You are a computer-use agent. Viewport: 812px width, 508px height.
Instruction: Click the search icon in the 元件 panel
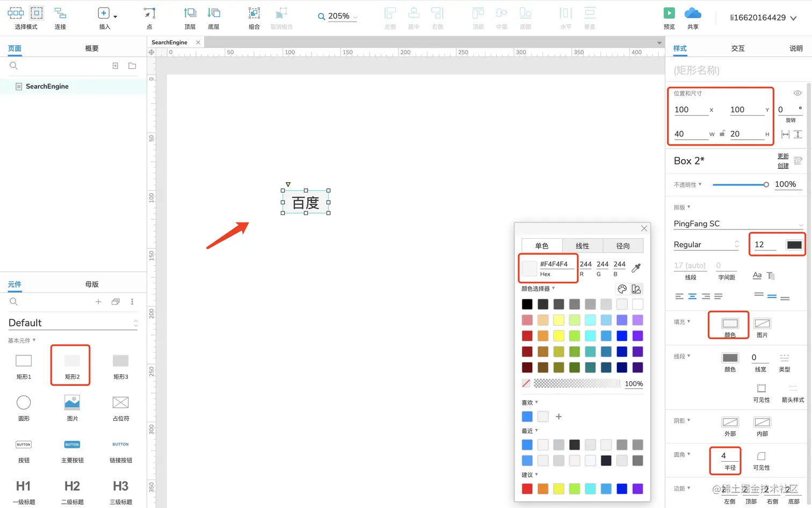[x=14, y=302]
